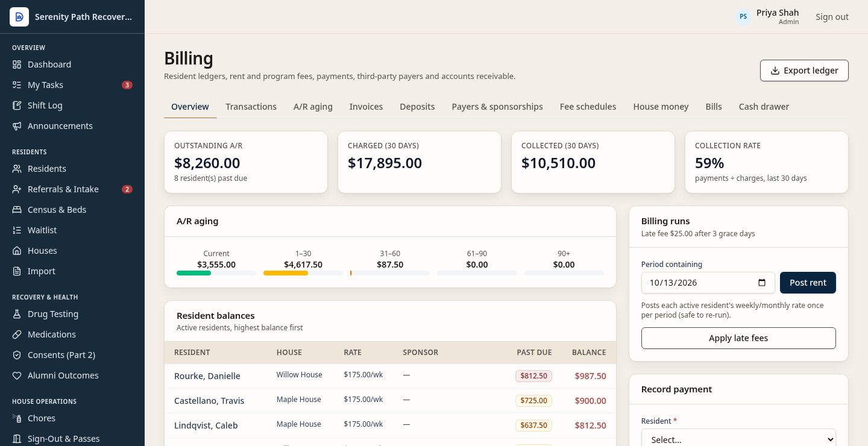Image resolution: width=868 pixels, height=446 pixels.
Task: Click the 1–30 aging yellow bar
Action: click(286, 273)
